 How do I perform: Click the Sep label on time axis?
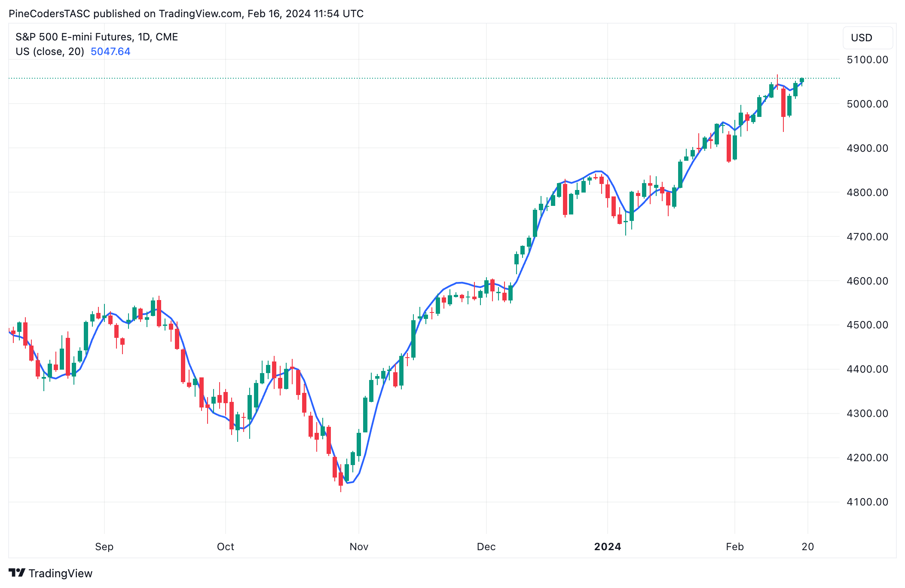click(x=104, y=547)
